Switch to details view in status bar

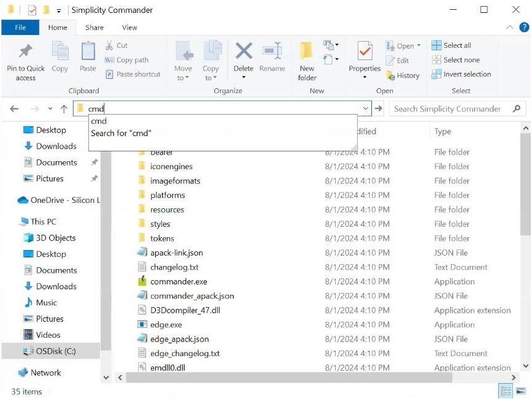click(x=506, y=391)
